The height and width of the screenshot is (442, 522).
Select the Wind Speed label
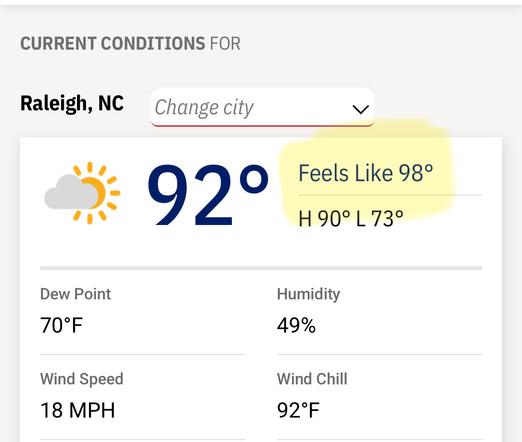click(82, 379)
